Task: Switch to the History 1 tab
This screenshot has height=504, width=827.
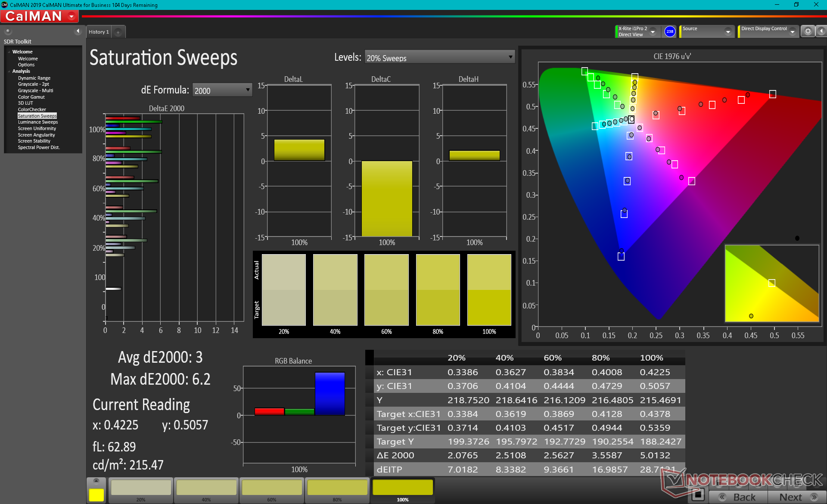Action: coord(99,32)
